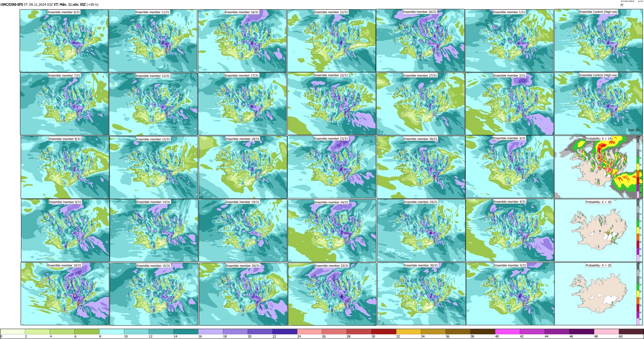Select the dark indigo 22–24 legend swatch

tap(285, 332)
